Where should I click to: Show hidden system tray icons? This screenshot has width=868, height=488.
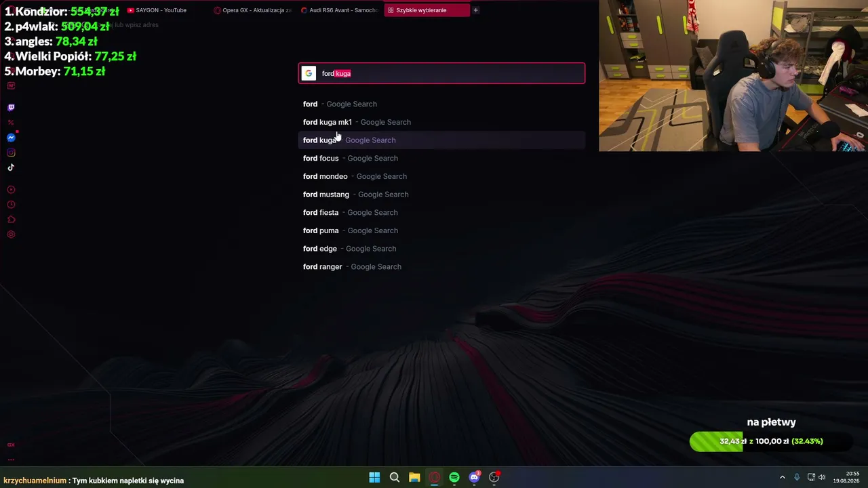[x=782, y=477]
